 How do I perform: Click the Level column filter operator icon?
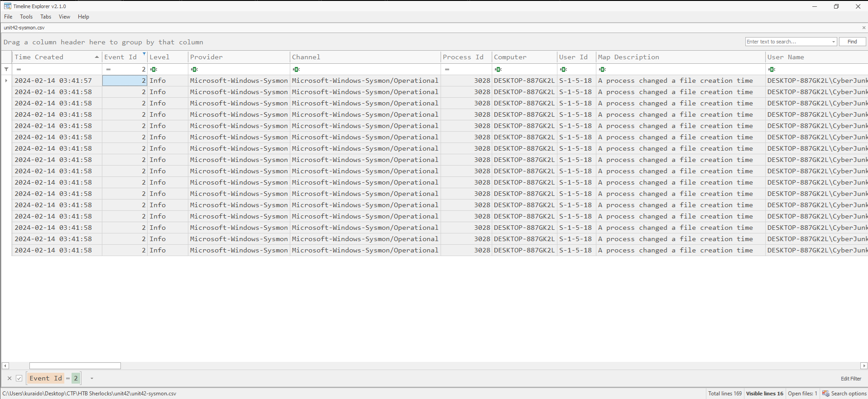coord(153,69)
